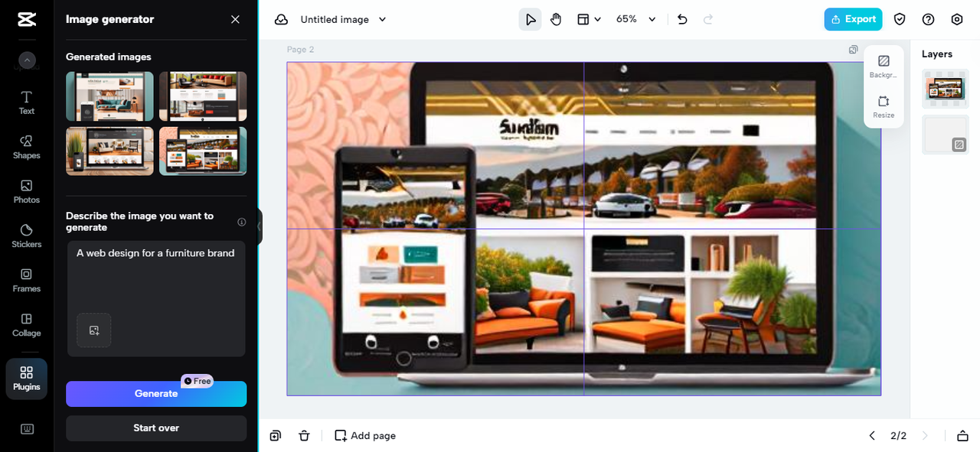Open the Text tool panel
Viewport: 980px width, 452px height.
tap(27, 102)
